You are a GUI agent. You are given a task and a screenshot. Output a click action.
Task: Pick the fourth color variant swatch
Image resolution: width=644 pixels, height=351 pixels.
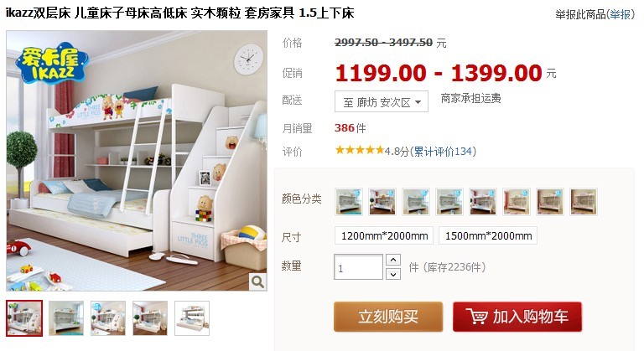(x=449, y=202)
